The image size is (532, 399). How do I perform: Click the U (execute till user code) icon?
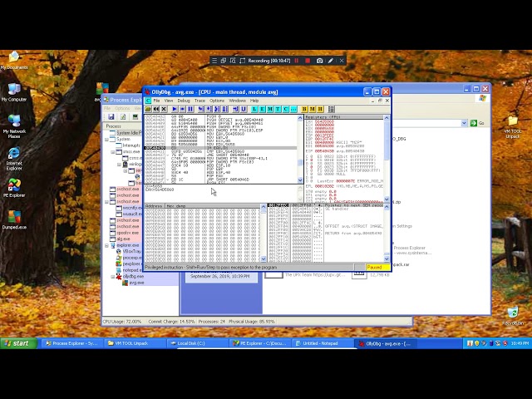coord(244,109)
